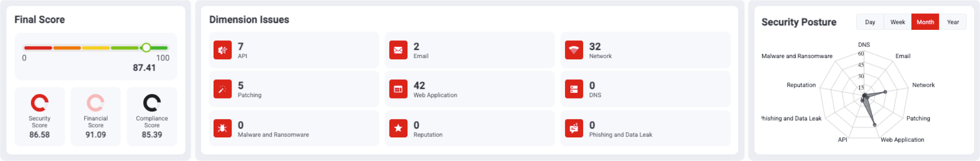Click the Patching wand icon
This screenshot has width=980, height=161.
coord(223,89)
